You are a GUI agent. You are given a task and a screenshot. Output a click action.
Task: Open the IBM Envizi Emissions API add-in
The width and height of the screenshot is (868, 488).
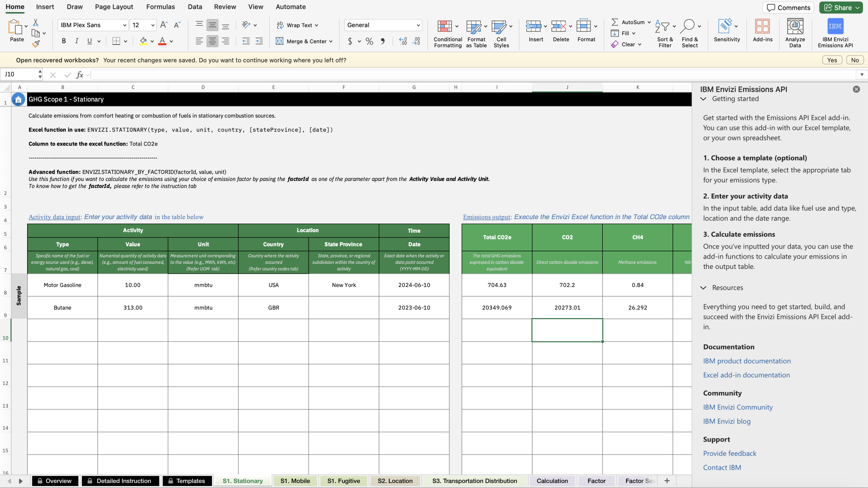tap(835, 33)
